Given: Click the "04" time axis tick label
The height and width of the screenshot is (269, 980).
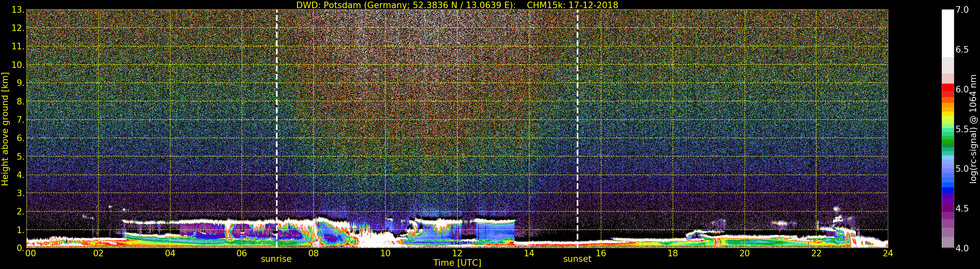Looking at the screenshot, I should [x=170, y=253].
